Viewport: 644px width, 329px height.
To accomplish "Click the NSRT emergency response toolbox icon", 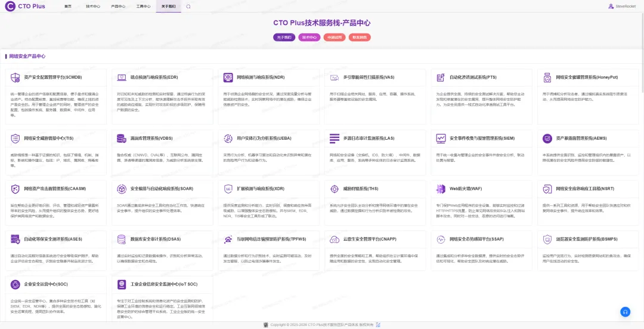I will point(547,189).
